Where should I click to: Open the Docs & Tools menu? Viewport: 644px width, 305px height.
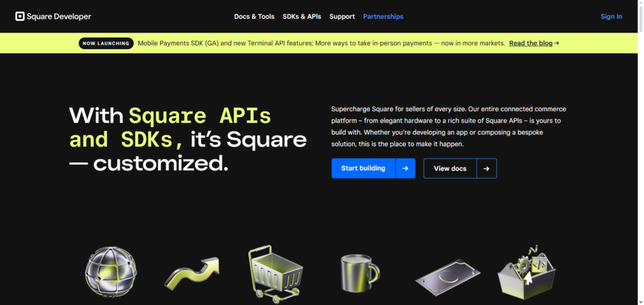tap(254, 16)
